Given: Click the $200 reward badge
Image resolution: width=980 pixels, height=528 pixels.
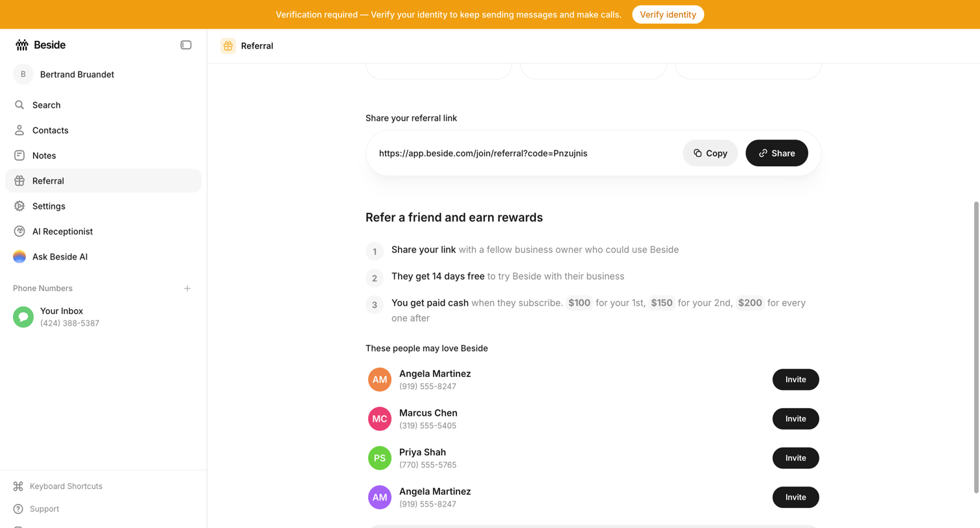Looking at the screenshot, I should (750, 303).
